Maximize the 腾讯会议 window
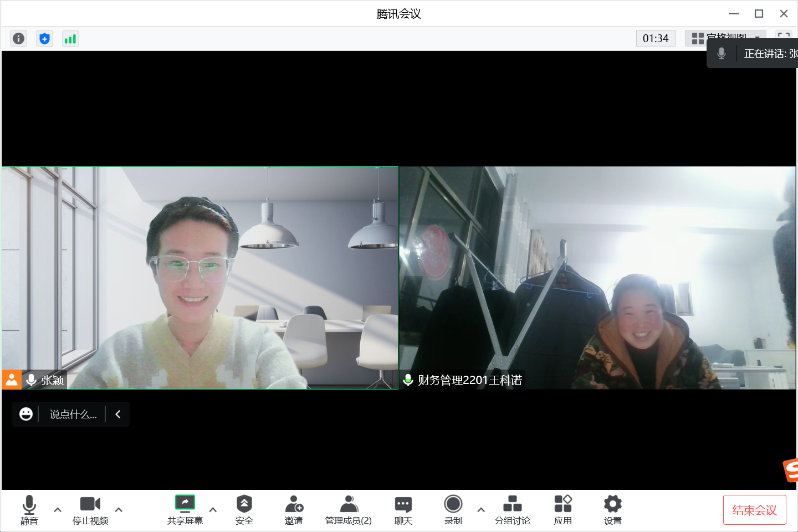798x532 pixels. pos(759,13)
